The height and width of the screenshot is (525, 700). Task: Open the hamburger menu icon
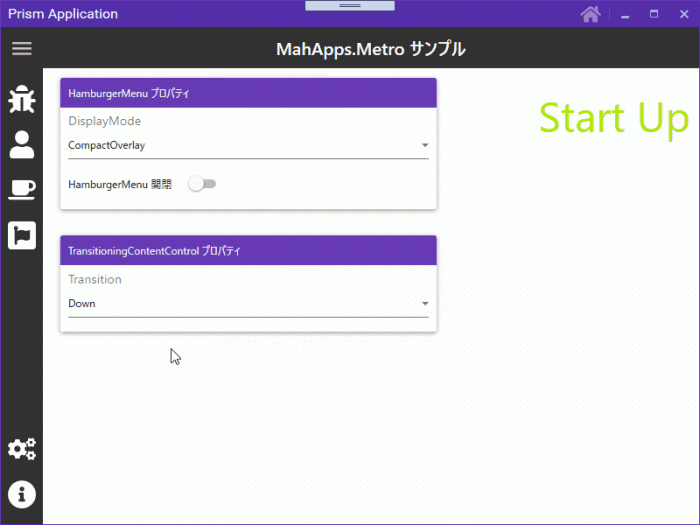point(21,48)
